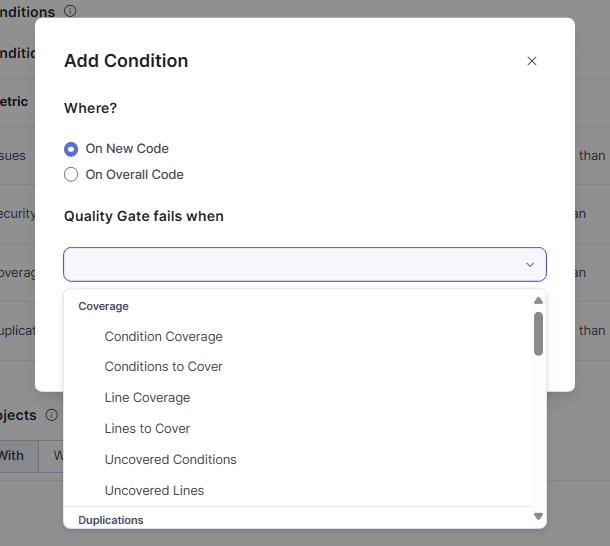This screenshot has height=546, width=610.
Task: Click the Coverage group header
Action: (x=103, y=306)
